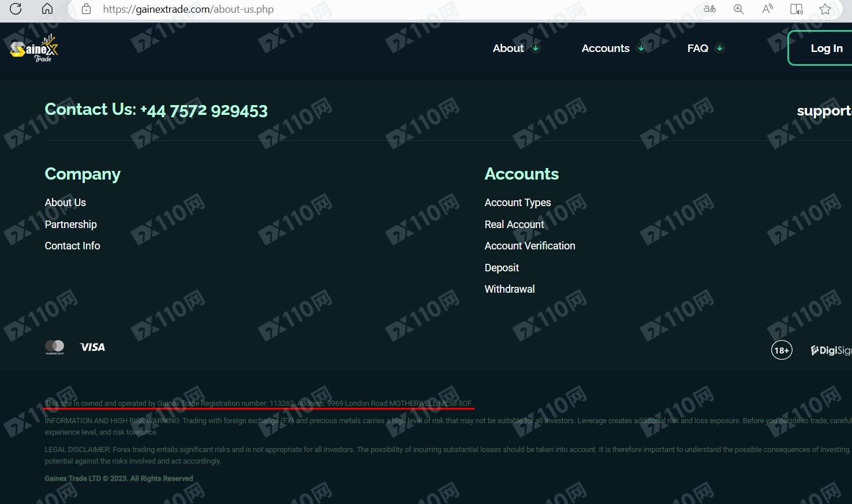This screenshot has width=852, height=504.
Task: Expand the FAQ menu arrow
Action: (720, 48)
